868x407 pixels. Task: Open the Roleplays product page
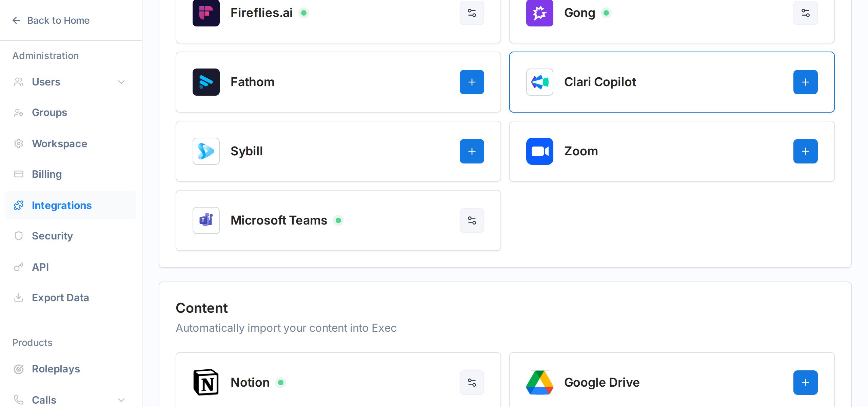click(x=71, y=369)
